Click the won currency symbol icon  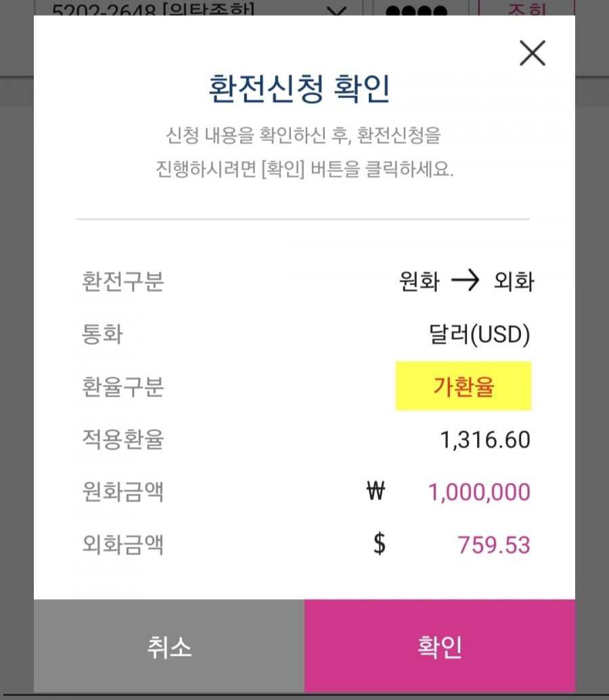pyautogui.click(x=376, y=491)
